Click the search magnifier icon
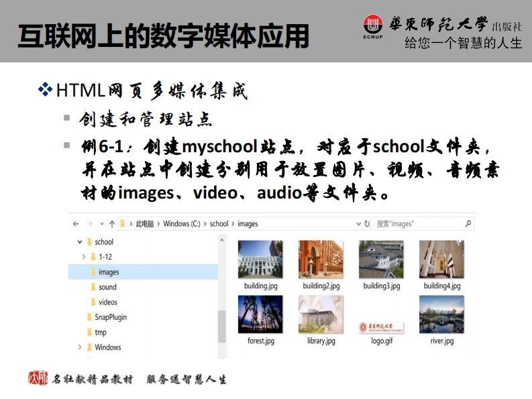532x399 pixels. pyautogui.click(x=468, y=224)
